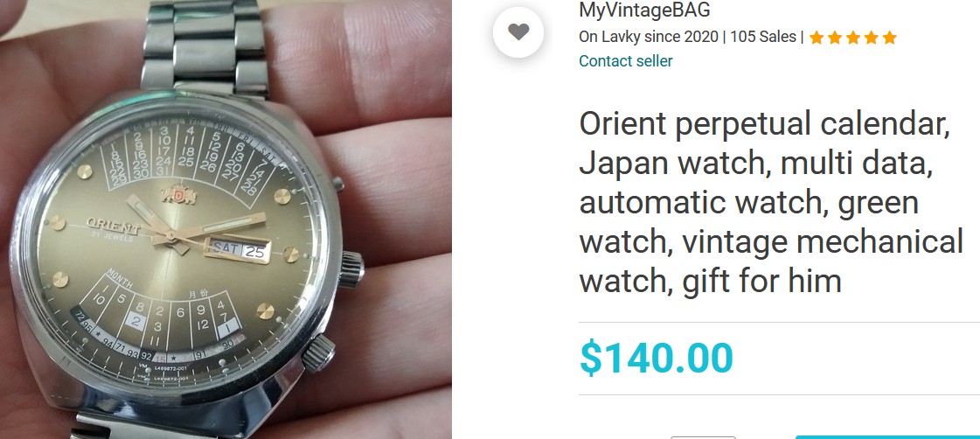
Task: Click the On Lavky since 2020 text
Action: [649, 37]
